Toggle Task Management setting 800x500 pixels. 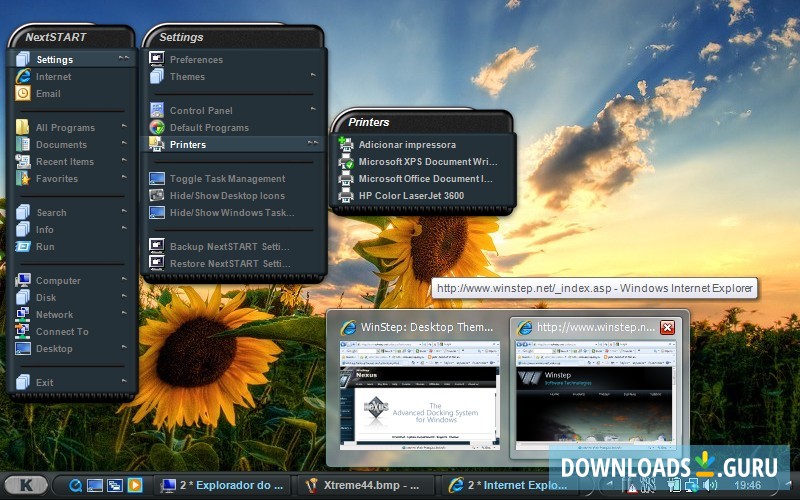coord(227,179)
